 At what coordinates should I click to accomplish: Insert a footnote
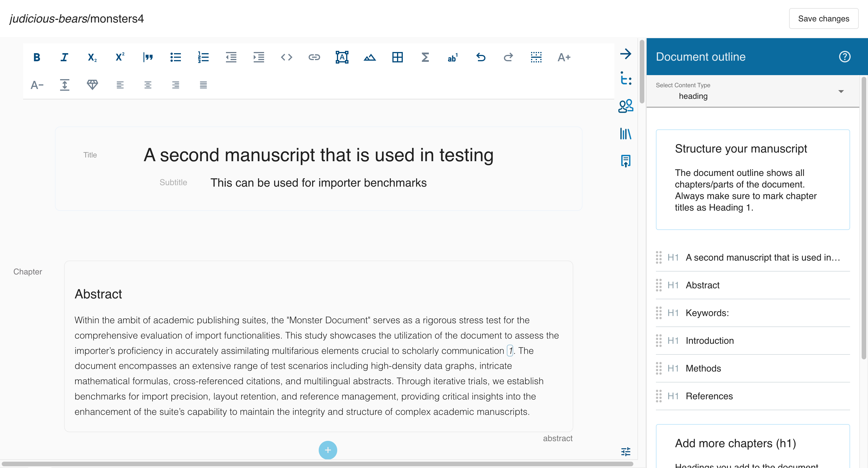[452, 57]
